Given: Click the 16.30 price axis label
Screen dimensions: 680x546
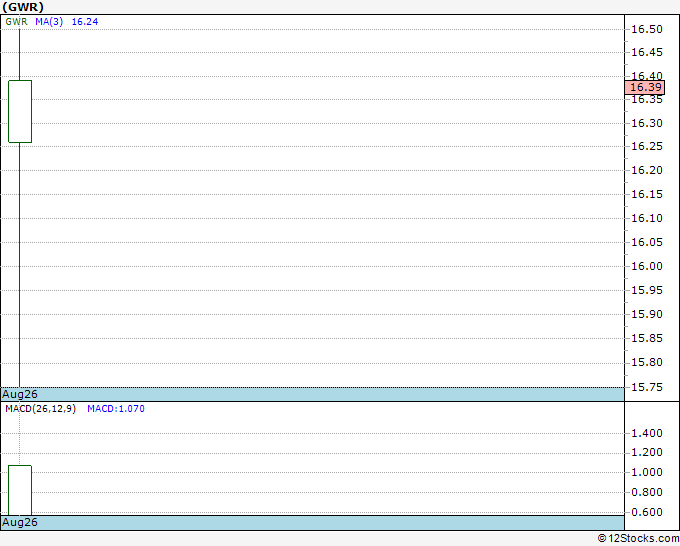Looking at the screenshot, I should [647, 123].
